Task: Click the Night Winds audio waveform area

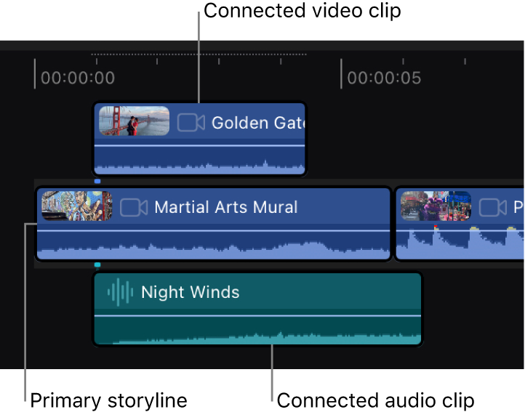Action: pyautogui.click(x=257, y=338)
